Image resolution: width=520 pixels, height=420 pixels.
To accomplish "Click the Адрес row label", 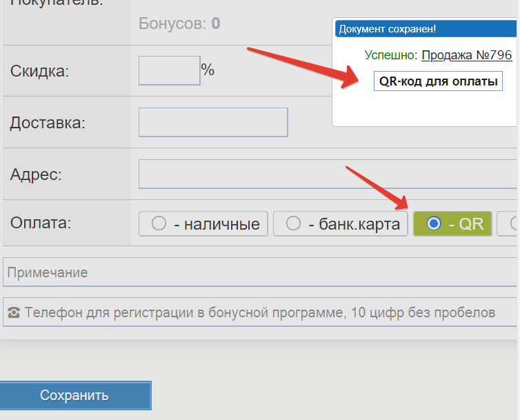I will tap(36, 174).
